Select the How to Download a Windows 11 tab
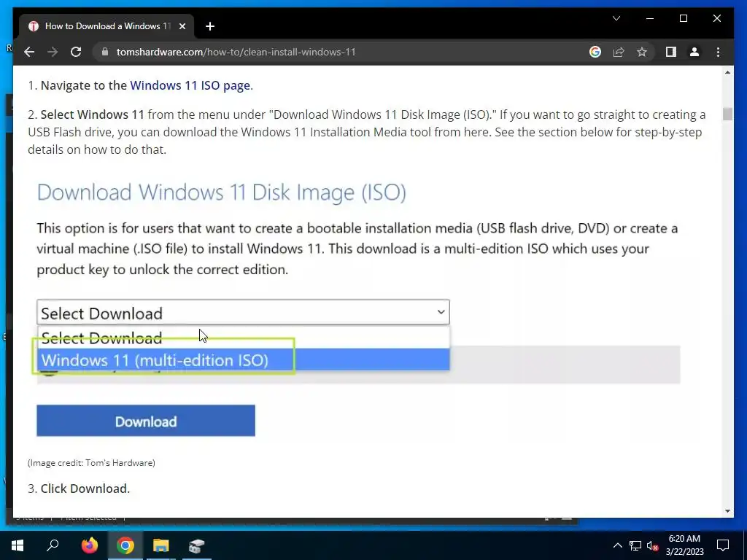The height and width of the screenshot is (560, 747). pyautogui.click(x=107, y=26)
